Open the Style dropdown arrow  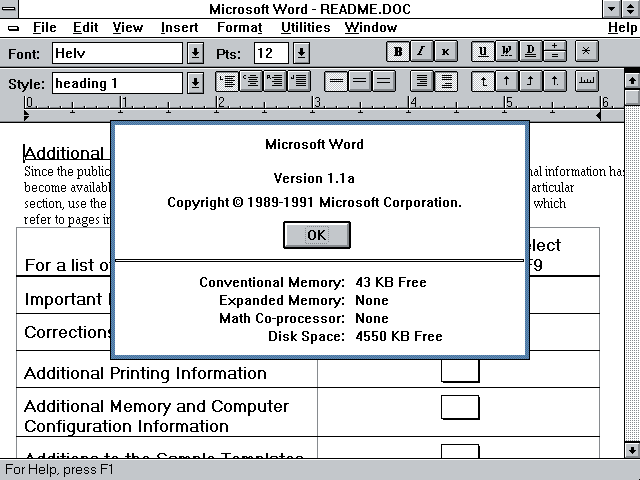[x=196, y=83]
